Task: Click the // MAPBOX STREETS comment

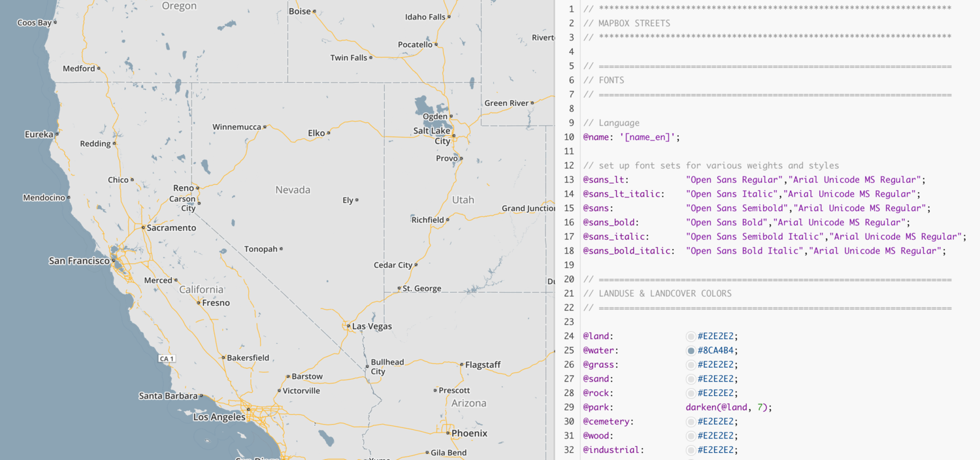Action: click(627, 24)
